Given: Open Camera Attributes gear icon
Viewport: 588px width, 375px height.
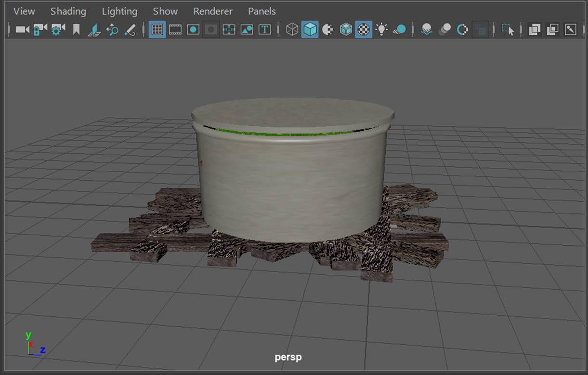Looking at the screenshot, I should [58, 29].
